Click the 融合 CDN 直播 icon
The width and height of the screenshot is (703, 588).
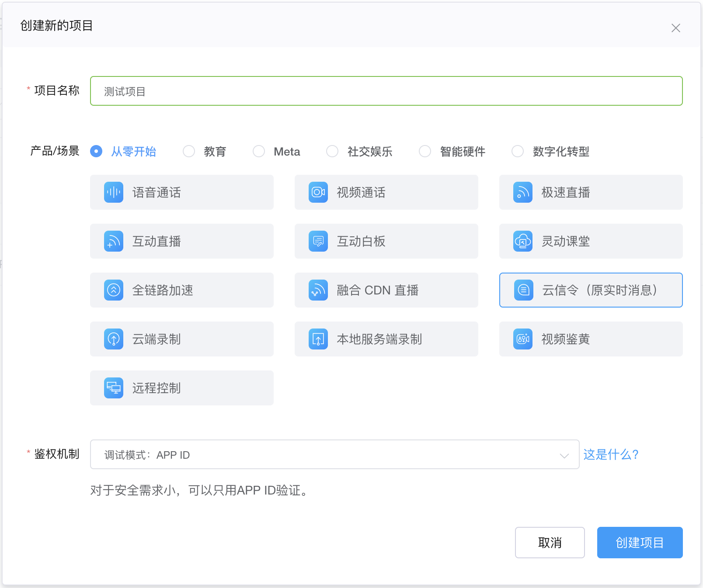coord(318,290)
